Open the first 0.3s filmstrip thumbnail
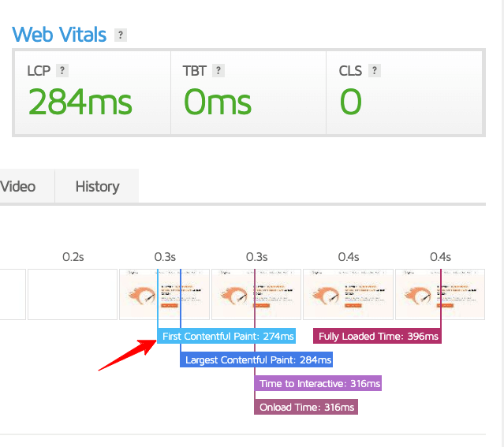 pos(164,294)
